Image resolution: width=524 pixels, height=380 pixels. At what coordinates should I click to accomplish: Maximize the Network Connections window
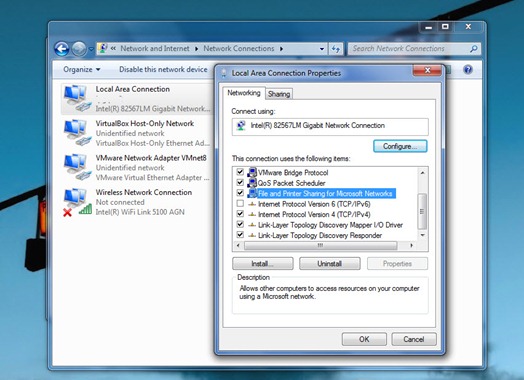[445, 27]
